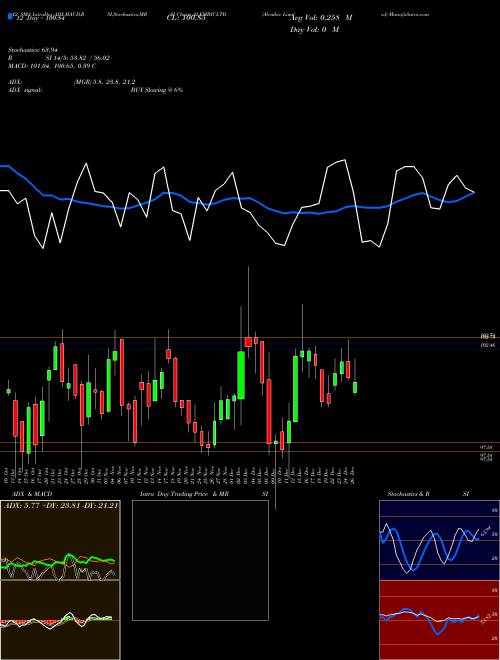Screen dimensions: 500x660
Task: Click the 97.58 support price label
Action: click(487, 447)
